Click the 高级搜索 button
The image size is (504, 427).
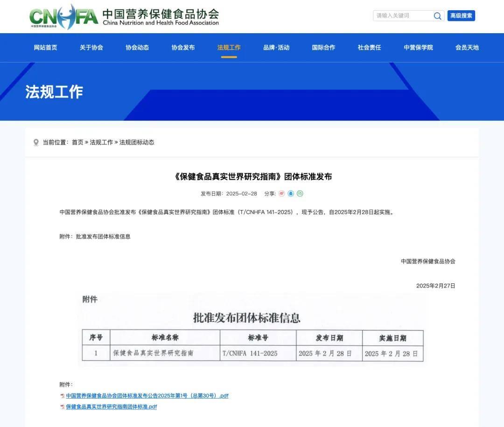point(461,16)
